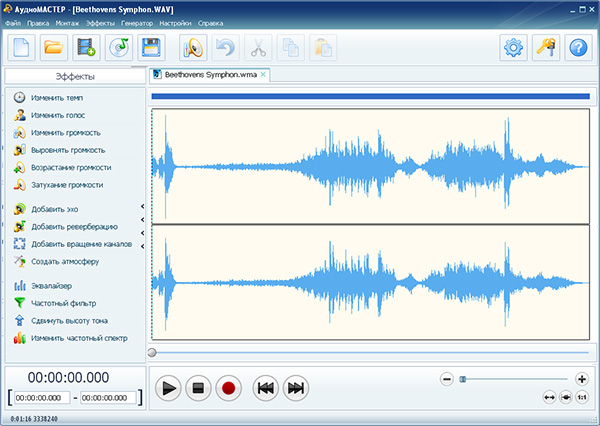Click the Save floppy disk icon
The image size is (600, 426).
coord(151,46)
